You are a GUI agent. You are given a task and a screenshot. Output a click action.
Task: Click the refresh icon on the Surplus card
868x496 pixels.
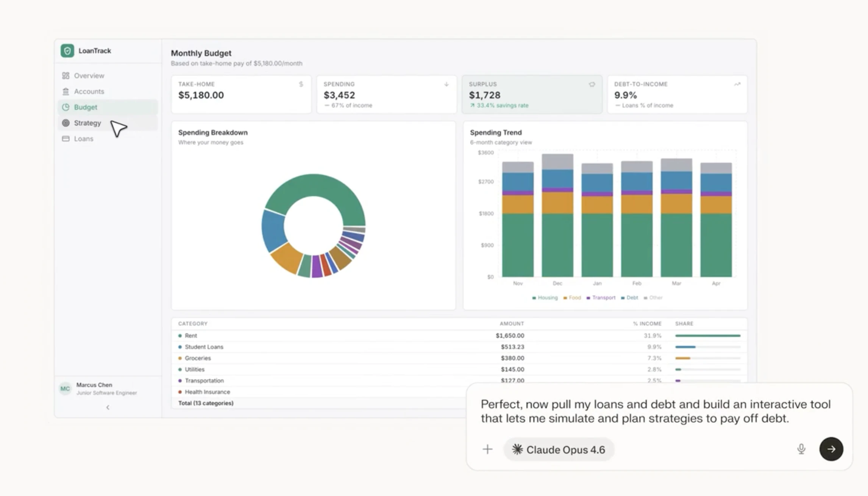pos(592,84)
